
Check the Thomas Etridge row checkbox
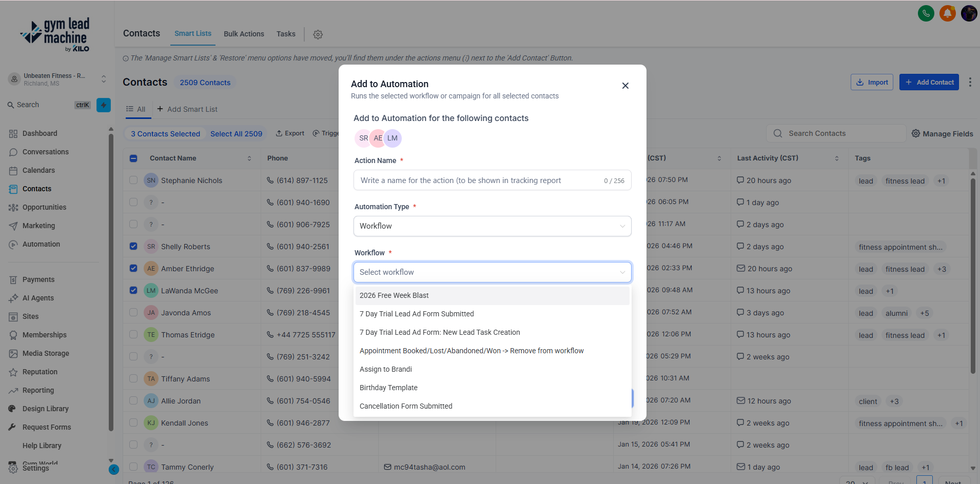pyautogui.click(x=133, y=334)
